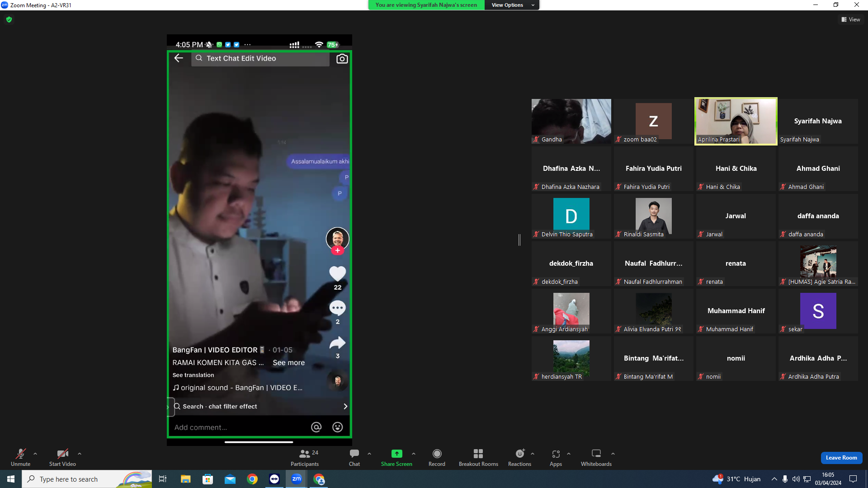The height and width of the screenshot is (488, 868).
Task: Open the Chat panel
Action: (354, 457)
